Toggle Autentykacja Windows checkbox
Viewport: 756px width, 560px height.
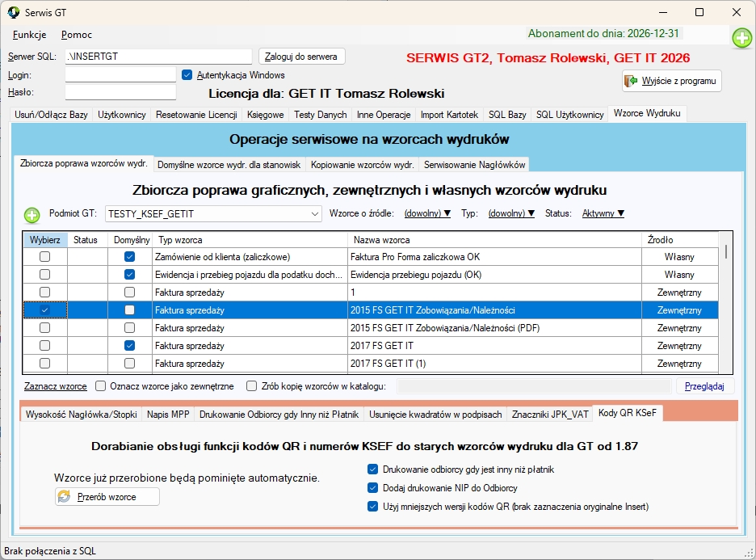point(187,75)
